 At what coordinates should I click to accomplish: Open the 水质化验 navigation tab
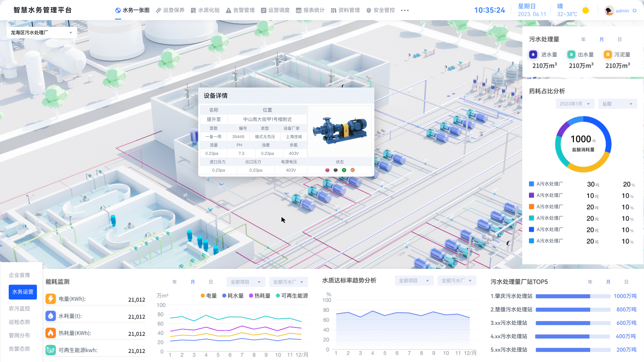click(x=205, y=10)
